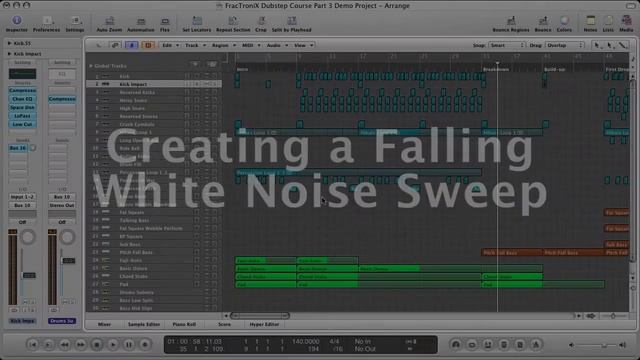Screen dimensions: 640x360
Task: Click the Repeat Section icon
Action: [x=233, y=21]
